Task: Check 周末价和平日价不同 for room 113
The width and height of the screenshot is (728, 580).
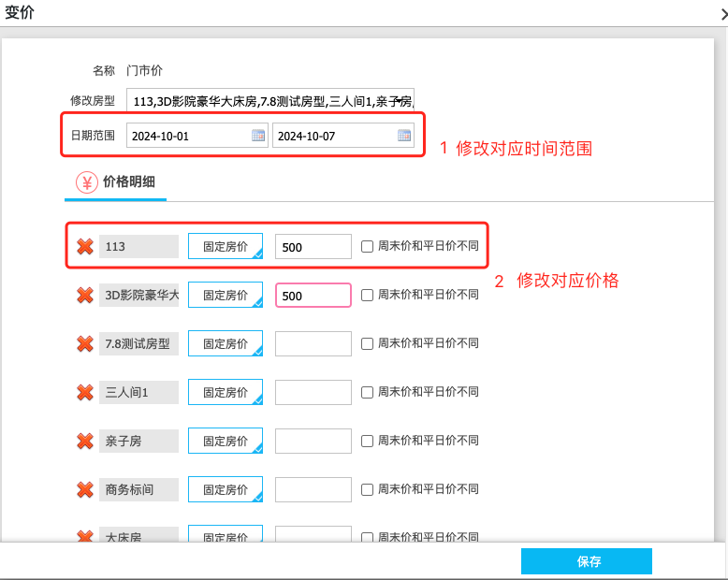Action: pyautogui.click(x=367, y=246)
